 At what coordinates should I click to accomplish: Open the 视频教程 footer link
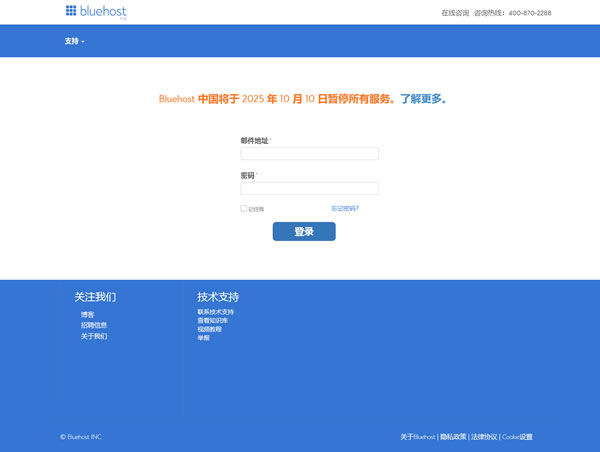coord(209,329)
